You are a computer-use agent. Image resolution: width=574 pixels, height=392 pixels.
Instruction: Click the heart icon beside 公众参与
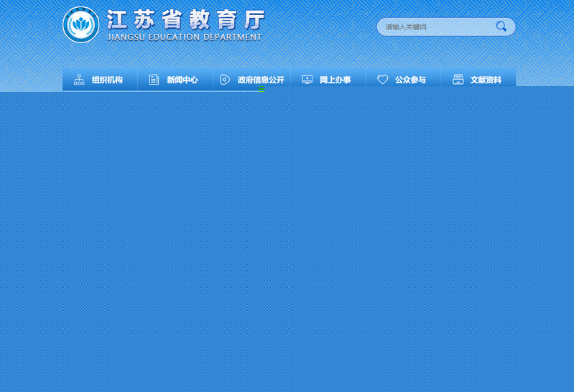tap(383, 80)
